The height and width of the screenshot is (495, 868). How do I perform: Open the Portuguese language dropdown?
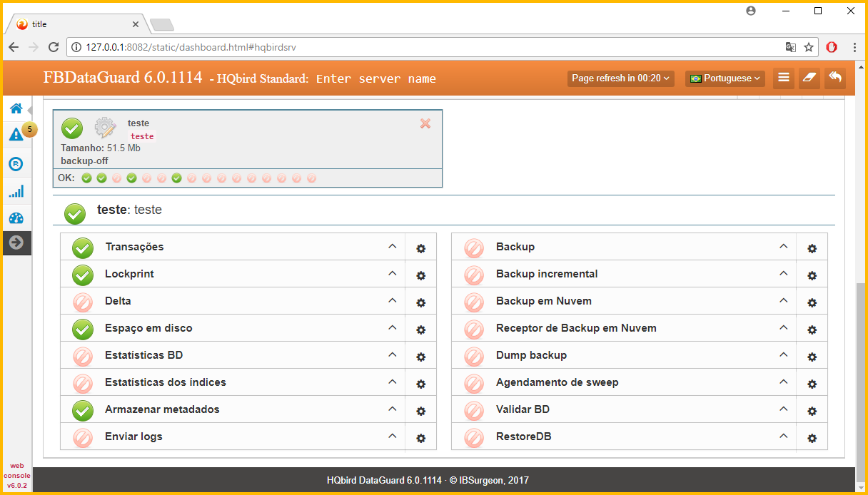[x=725, y=78]
